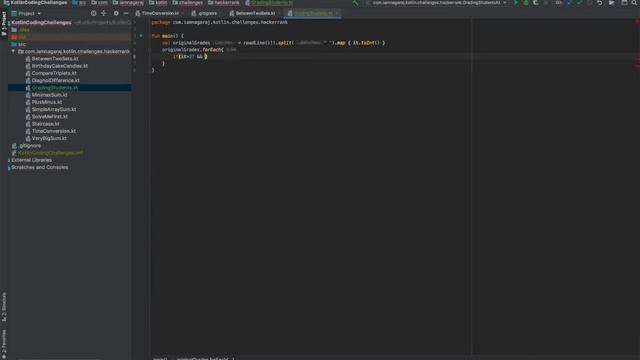Select the GradingStudents.kt editor tab
This screenshot has height=360, width=640.
coord(313,13)
